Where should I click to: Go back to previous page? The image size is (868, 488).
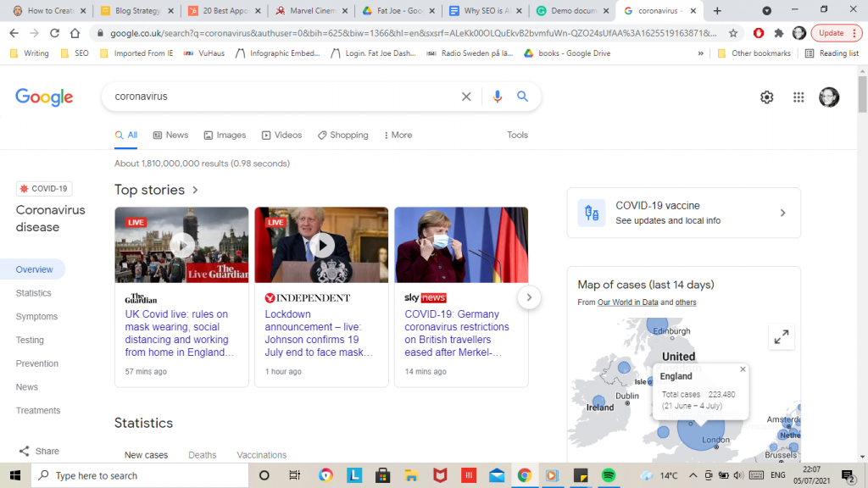pyautogui.click(x=14, y=33)
